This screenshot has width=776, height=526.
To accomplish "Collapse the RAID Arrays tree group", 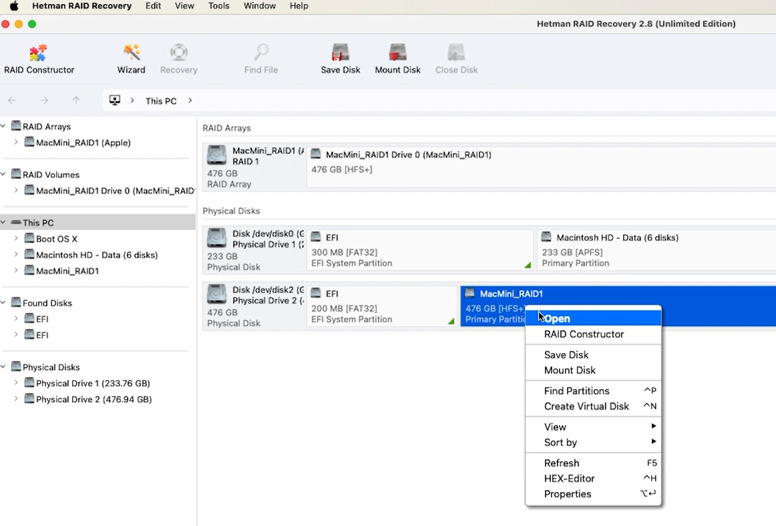I will click(x=3, y=126).
